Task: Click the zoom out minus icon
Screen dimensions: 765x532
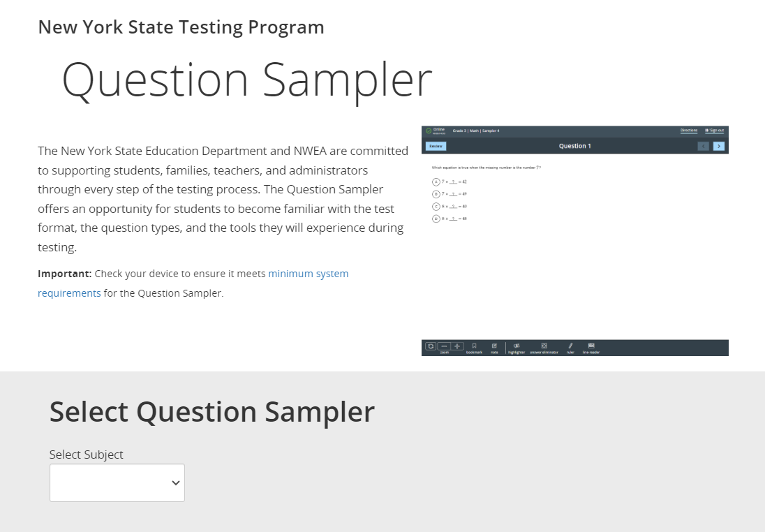Action: tap(445, 346)
